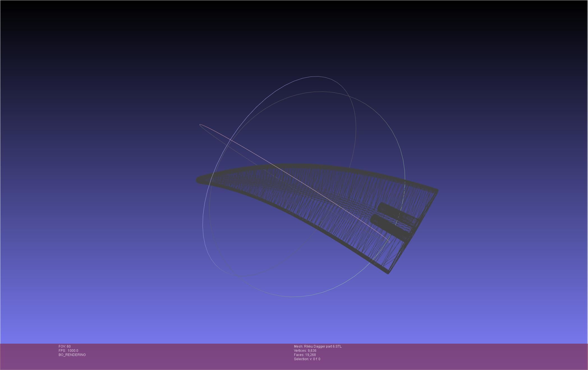Click the top of the tilted trackball ring
Viewport: 588px width, 370px height.
pos(318,76)
